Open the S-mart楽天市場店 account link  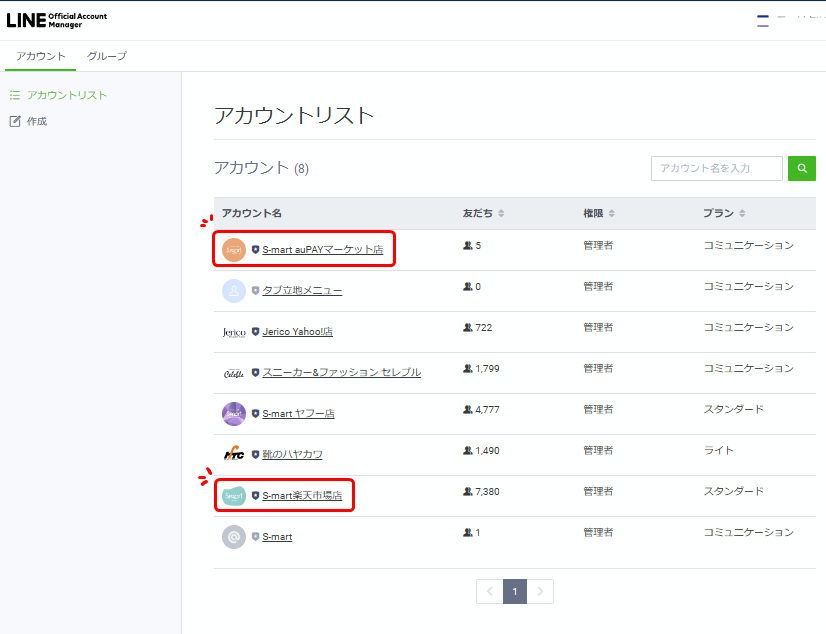pos(301,495)
